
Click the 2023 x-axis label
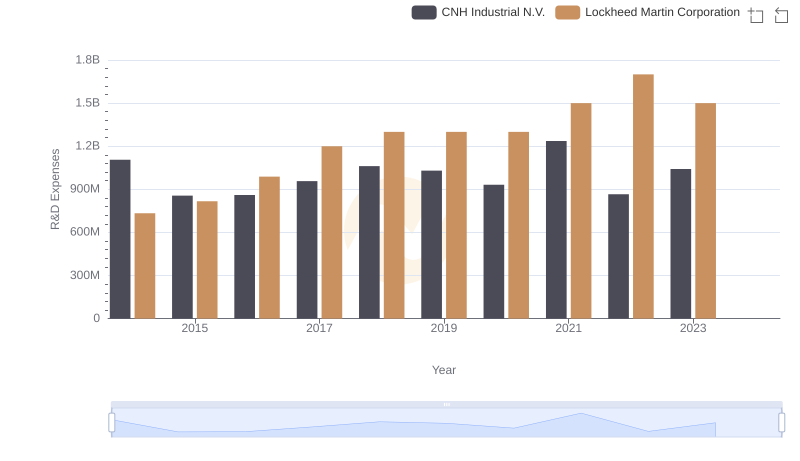click(x=693, y=328)
